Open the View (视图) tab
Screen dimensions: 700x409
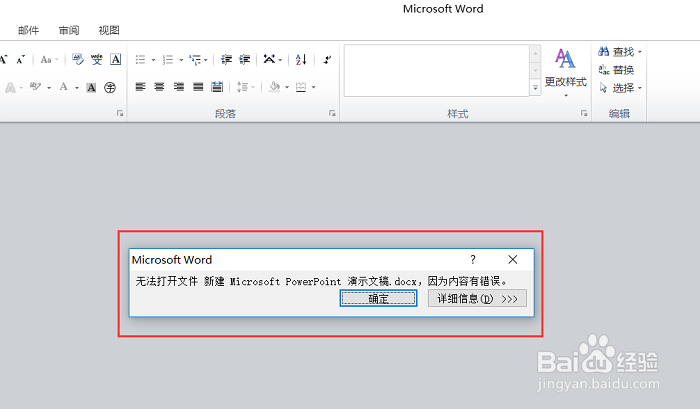(x=109, y=30)
